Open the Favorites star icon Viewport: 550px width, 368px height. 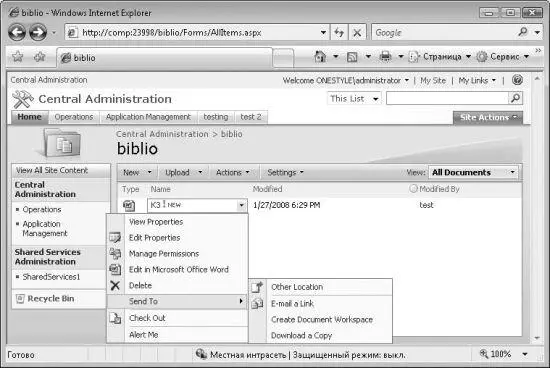point(18,56)
